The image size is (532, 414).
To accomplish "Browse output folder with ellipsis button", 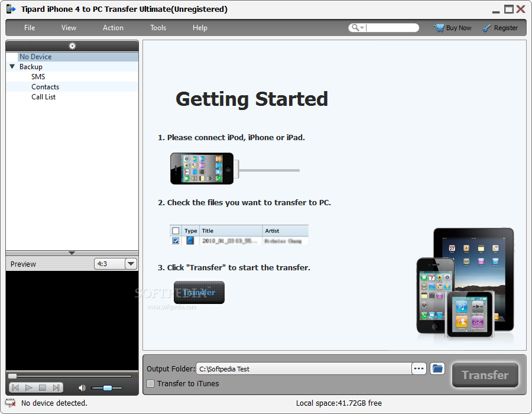I will click(419, 368).
